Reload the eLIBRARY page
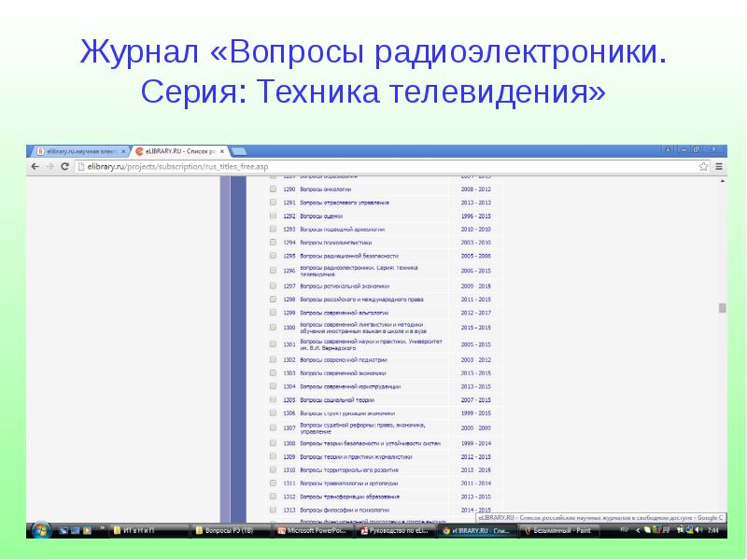Screen dimensions: 747x560 click(64, 166)
